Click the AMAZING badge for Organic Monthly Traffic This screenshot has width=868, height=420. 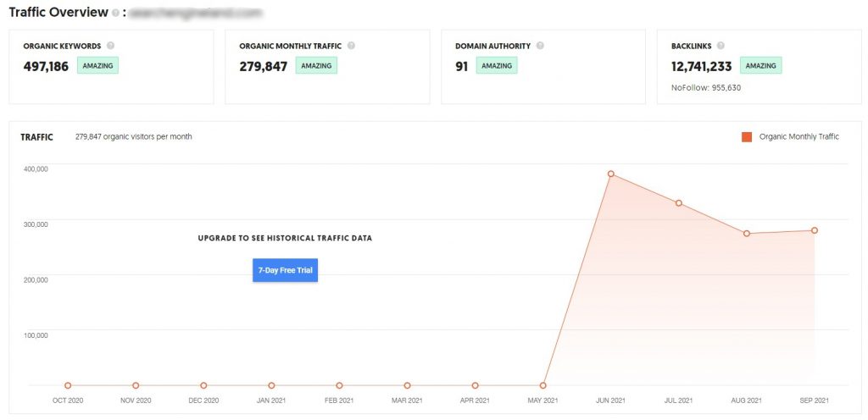pyautogui.click(x=316, y=66)
